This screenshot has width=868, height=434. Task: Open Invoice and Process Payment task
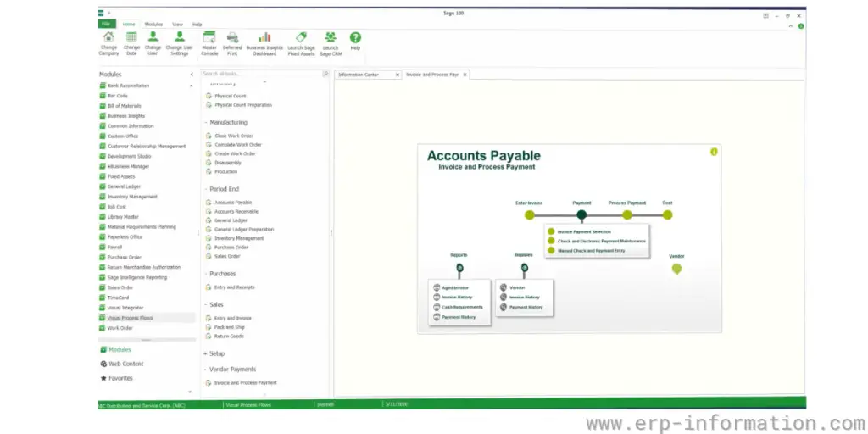pyautogui.click(x=246, y=382)
